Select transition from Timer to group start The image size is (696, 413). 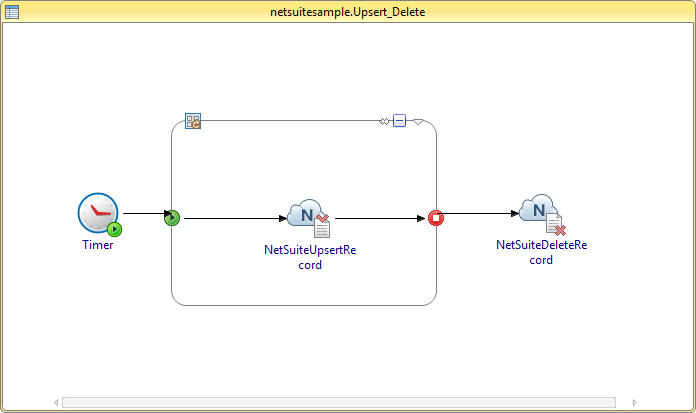click(x=147, y=214)
